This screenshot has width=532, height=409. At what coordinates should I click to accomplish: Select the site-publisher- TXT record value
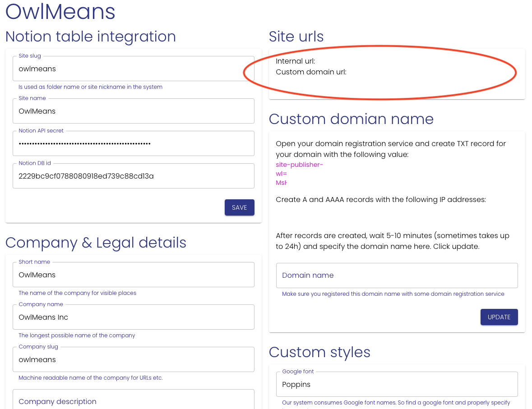click(299, 165)
